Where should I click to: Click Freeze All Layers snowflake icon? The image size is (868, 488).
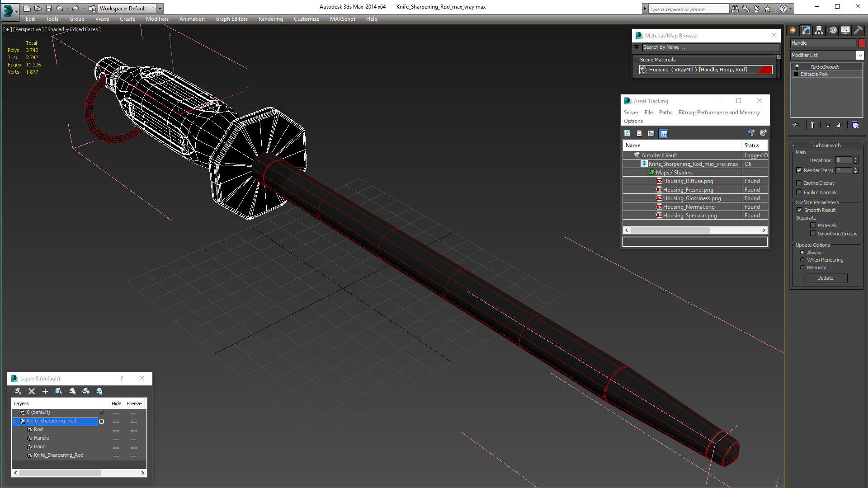tap(99, 391)
